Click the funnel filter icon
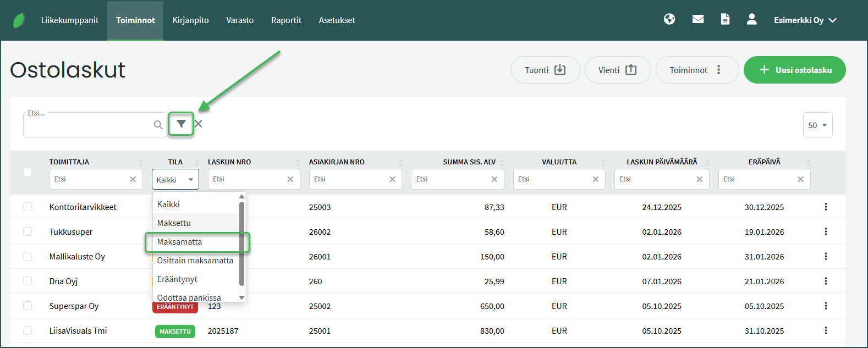 tap(181, 124)
